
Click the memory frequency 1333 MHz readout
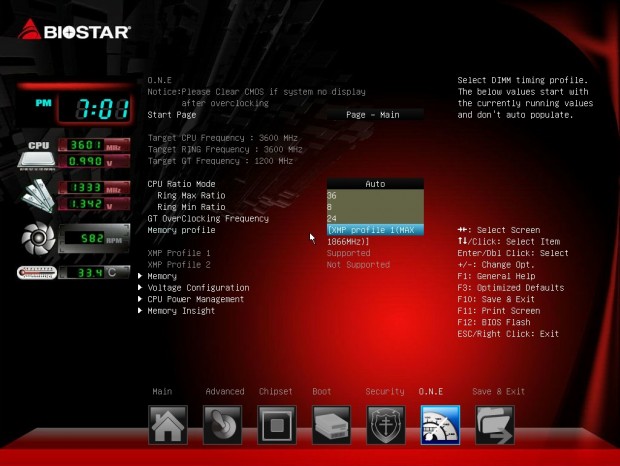(x=94, y=187)
